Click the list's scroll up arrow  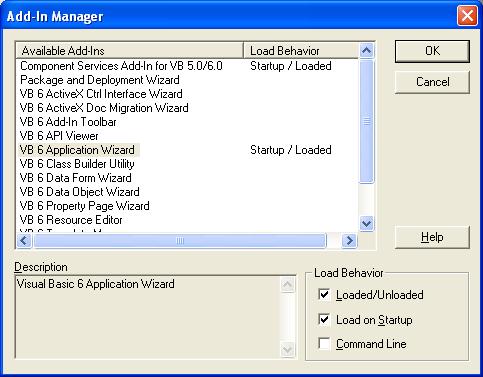[x=366, y=50]
